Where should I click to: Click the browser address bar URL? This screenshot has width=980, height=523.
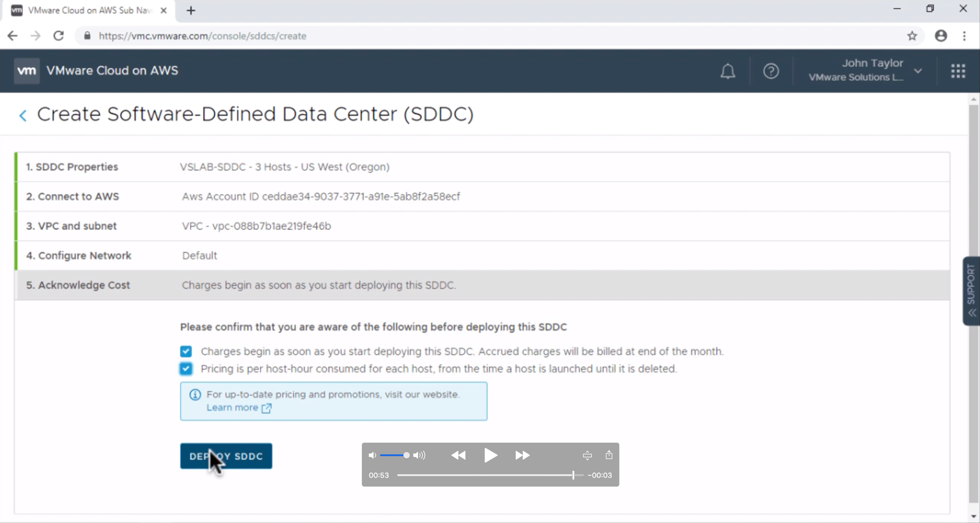point(203,36)
